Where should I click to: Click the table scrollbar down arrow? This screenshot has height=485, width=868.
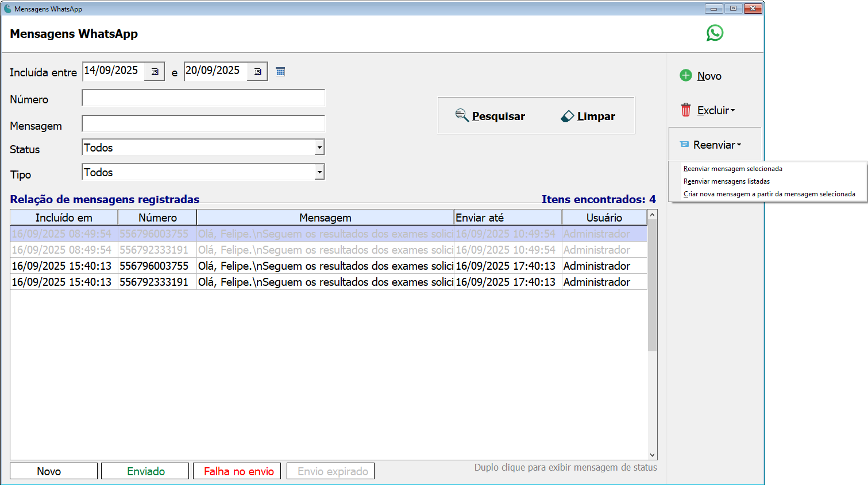point(652,455)
